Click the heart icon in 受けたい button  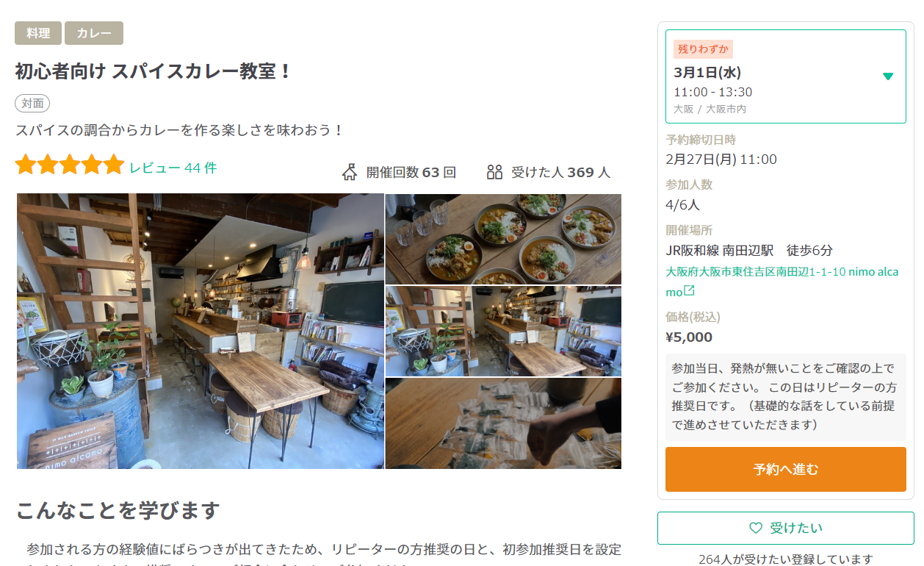tap(756, 528)
